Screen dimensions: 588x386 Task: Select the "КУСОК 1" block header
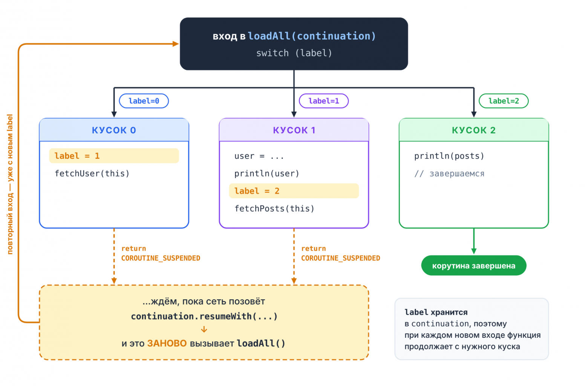[294, 130]
